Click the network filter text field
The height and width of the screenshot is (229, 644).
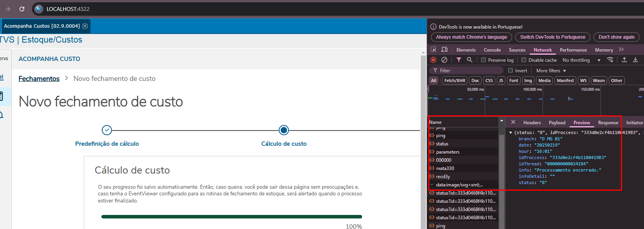click(466, 70)
